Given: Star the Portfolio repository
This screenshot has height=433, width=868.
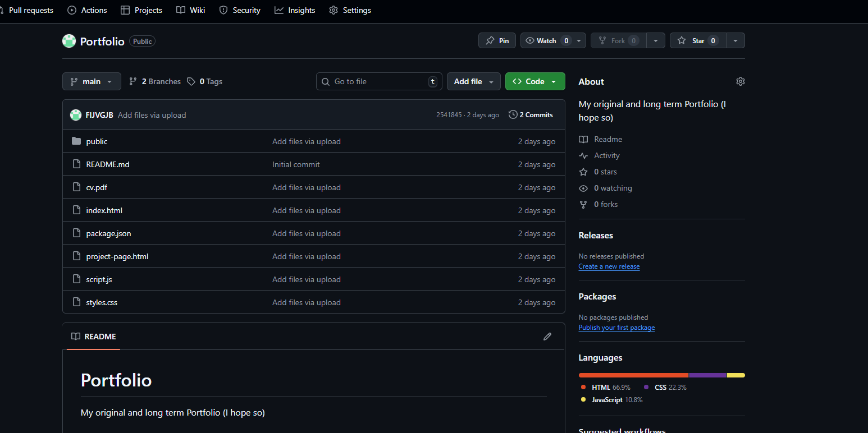Looking at the screenshot, I should click(698, 40).
